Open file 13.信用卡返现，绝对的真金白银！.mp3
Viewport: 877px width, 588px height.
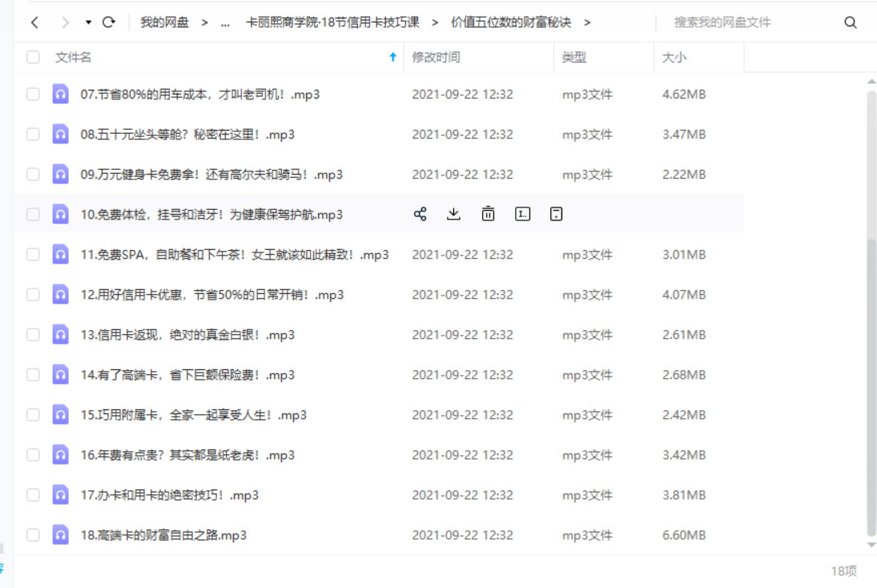click(x=187, y=335)
